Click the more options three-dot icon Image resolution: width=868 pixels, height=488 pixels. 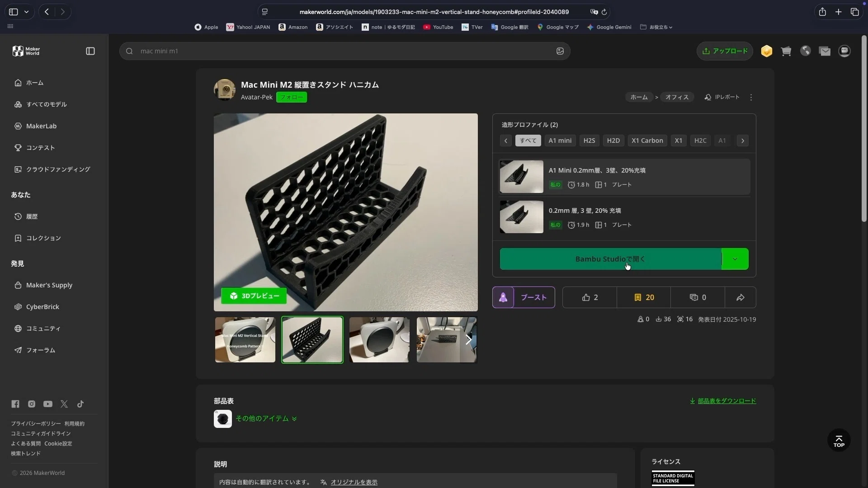point(751,97)
